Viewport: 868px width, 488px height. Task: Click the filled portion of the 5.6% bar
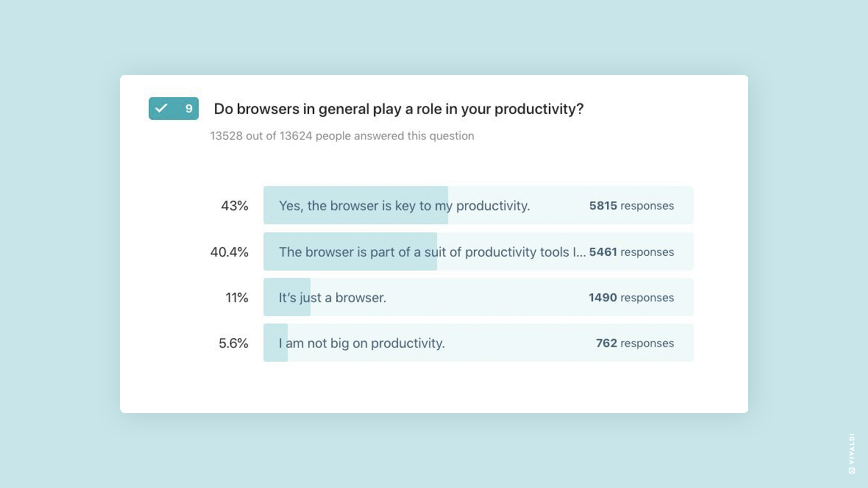(276, 343)
